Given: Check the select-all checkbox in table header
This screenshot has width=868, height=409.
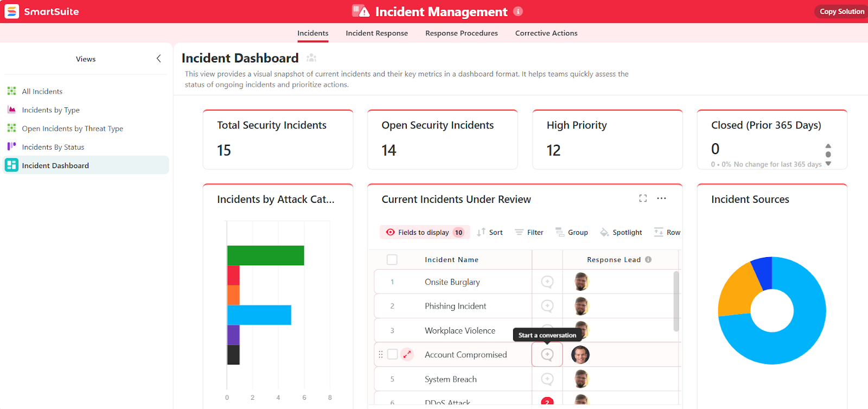Looking at the screenshot, I should click(392, 260).
